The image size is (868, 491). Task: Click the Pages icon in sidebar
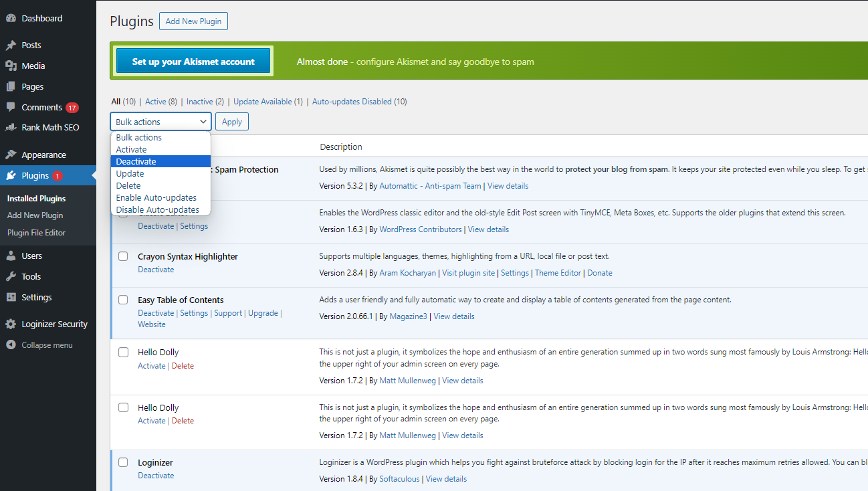coord(11,87)
